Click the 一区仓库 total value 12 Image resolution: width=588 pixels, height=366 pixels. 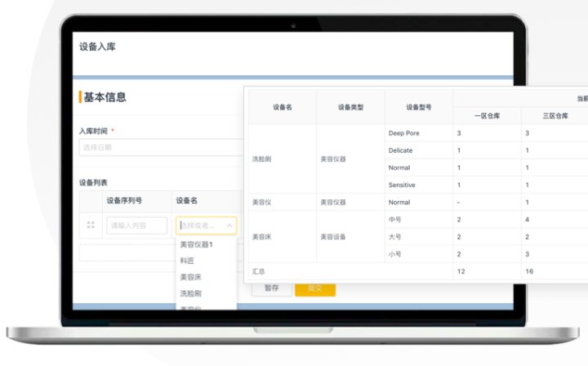click(461, 271)
